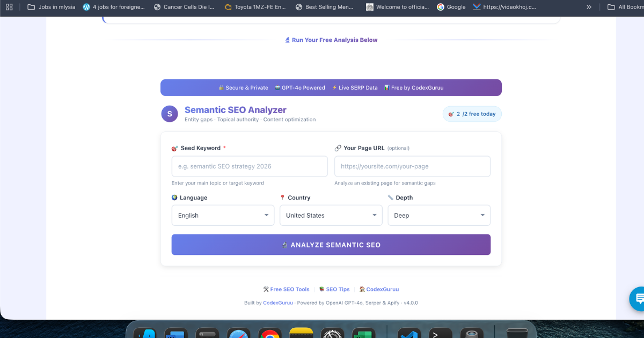This screenshot has width=644, height=338.
Task: Expand the Depth dropdown showing Deep
Action: point(439,215)
